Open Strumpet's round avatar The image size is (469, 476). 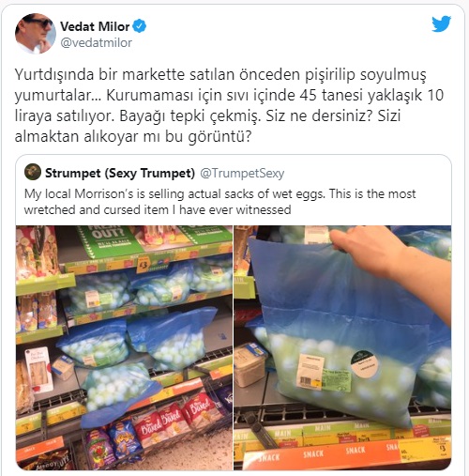[33, 172]
